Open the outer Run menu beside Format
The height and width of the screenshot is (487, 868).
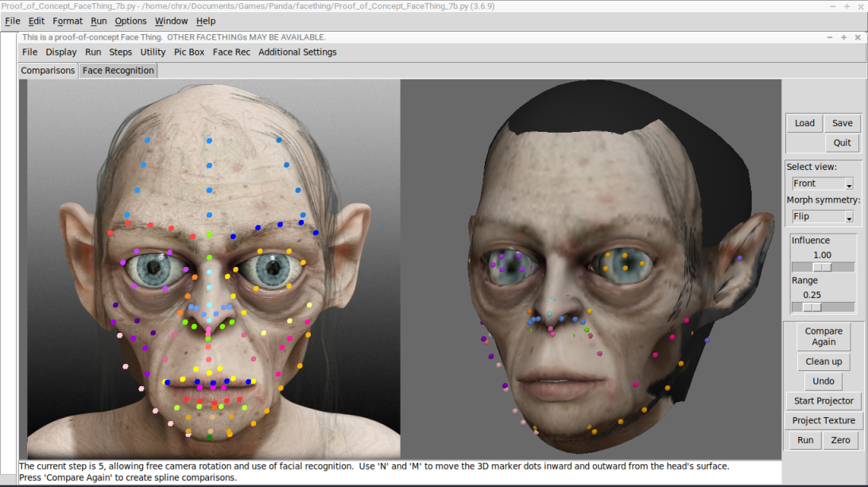point(99,21)
